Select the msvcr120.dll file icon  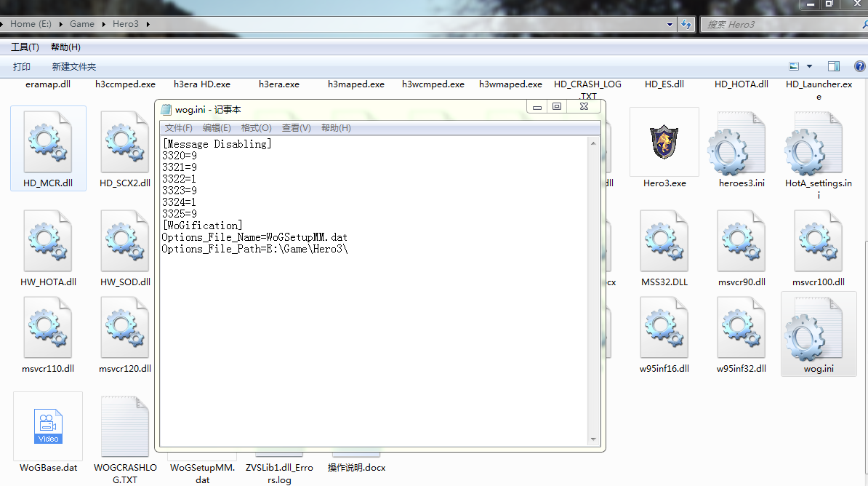124,327
